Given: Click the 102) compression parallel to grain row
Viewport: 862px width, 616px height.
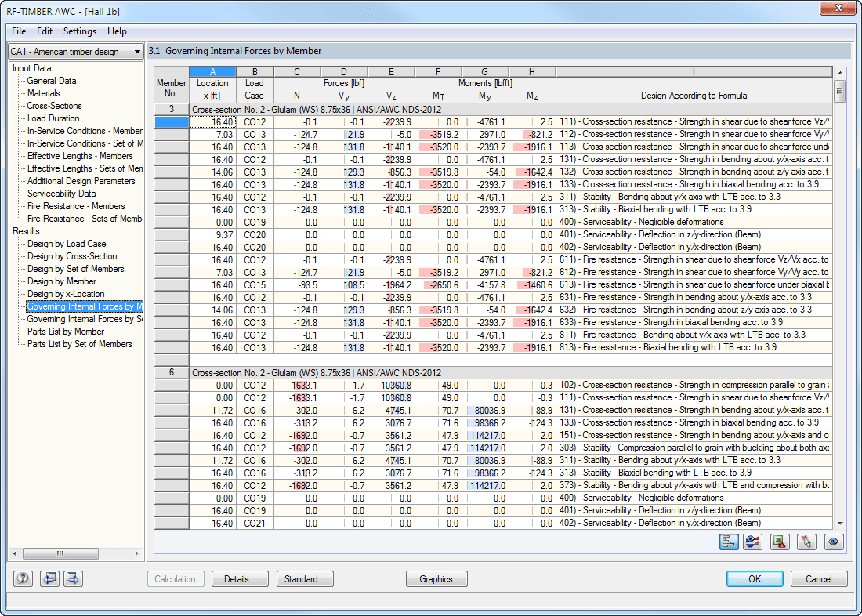Looking at the screenshot, I should 493,385.
